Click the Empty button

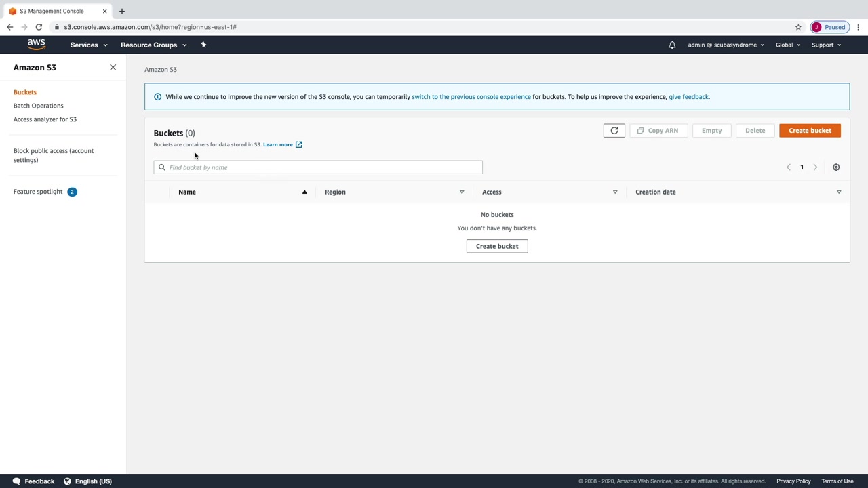(711, 131)
